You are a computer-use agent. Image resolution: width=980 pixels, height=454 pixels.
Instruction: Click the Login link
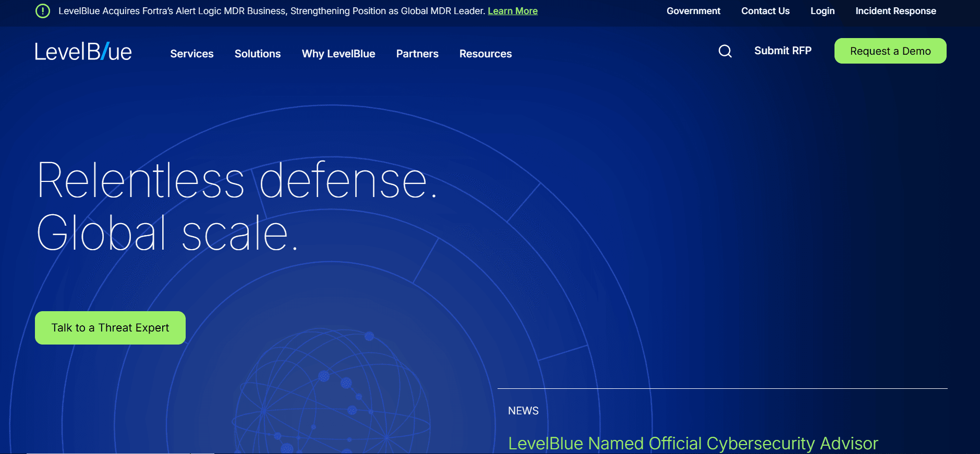click(x=822, y=11)
